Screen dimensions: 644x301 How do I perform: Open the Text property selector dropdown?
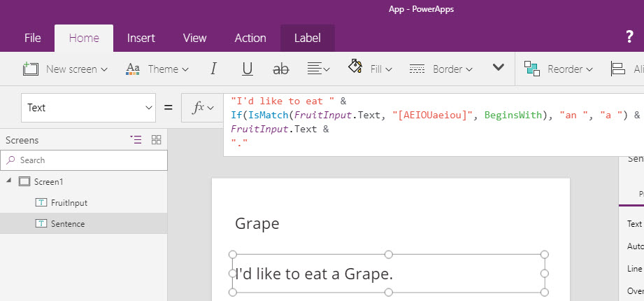(x=88, y=108)
